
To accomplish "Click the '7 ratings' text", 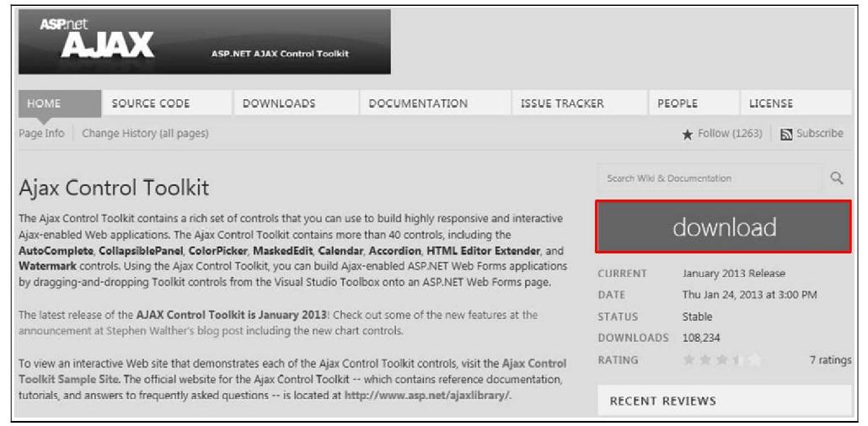I will [x=830, y=360].
